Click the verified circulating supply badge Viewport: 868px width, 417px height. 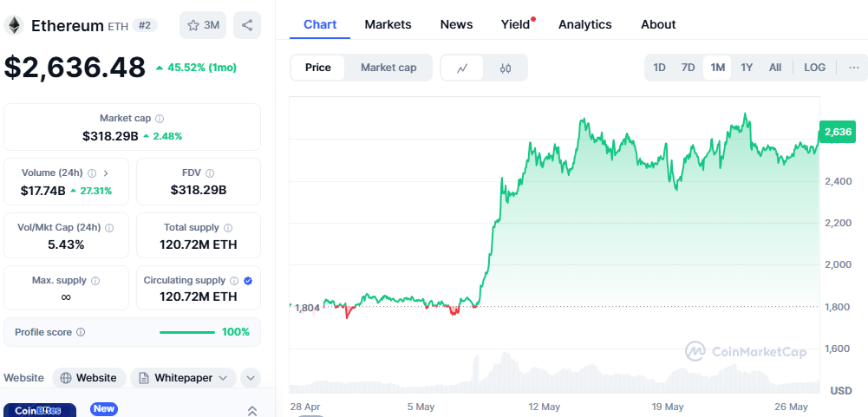pyautogui.click(x=248, y=281)
